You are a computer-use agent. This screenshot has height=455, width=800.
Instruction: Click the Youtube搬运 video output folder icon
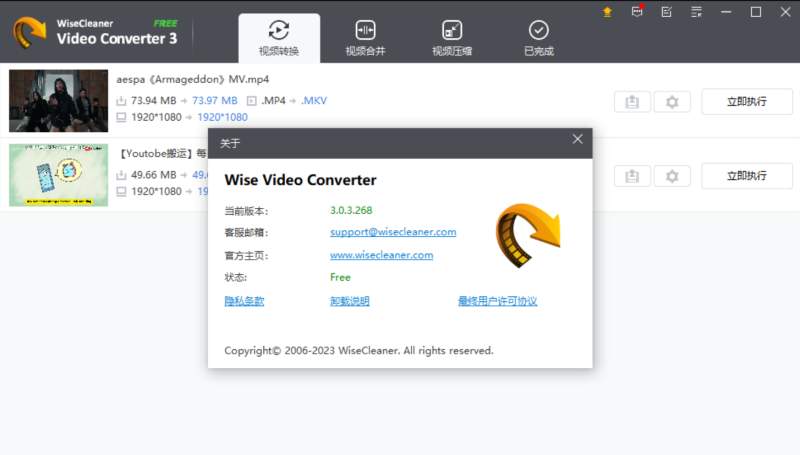(x=632, y=176)
